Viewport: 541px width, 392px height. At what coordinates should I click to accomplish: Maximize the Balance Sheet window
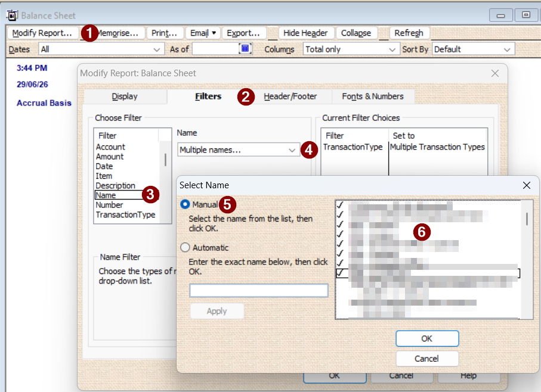[x=526, y=15]
